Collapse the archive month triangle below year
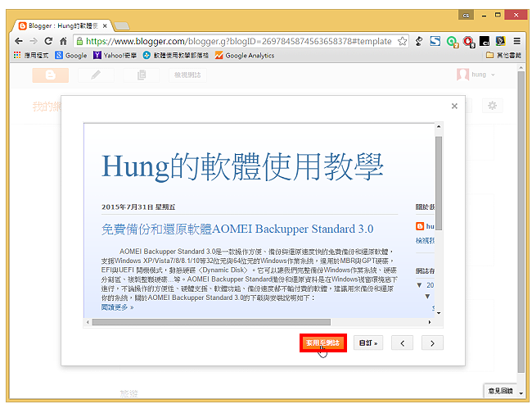Screen dimensions: 532x404 coord(427,297)
